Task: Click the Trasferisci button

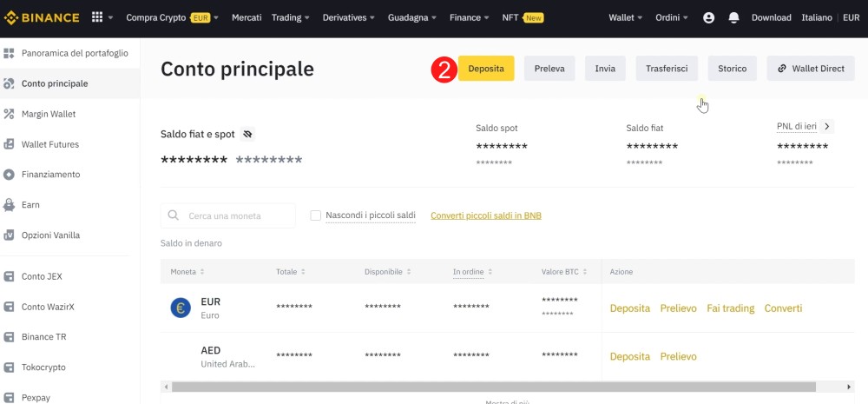Action: [667, 69]
